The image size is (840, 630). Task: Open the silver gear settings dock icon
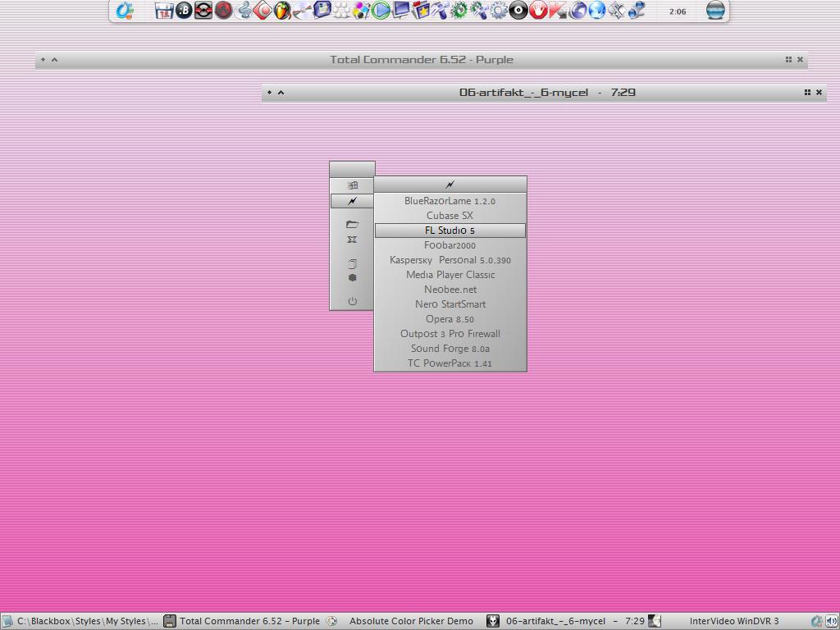pyautogui.click(x=498, y=10)
